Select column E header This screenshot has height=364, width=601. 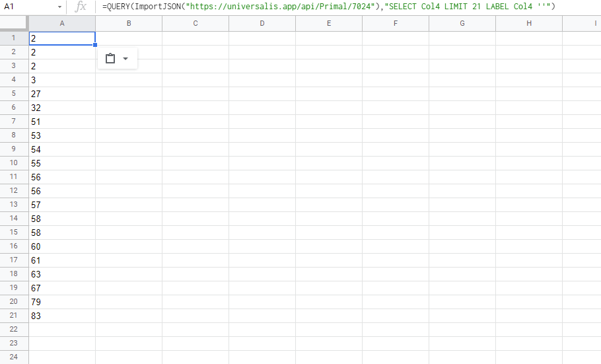coord(329,23)
